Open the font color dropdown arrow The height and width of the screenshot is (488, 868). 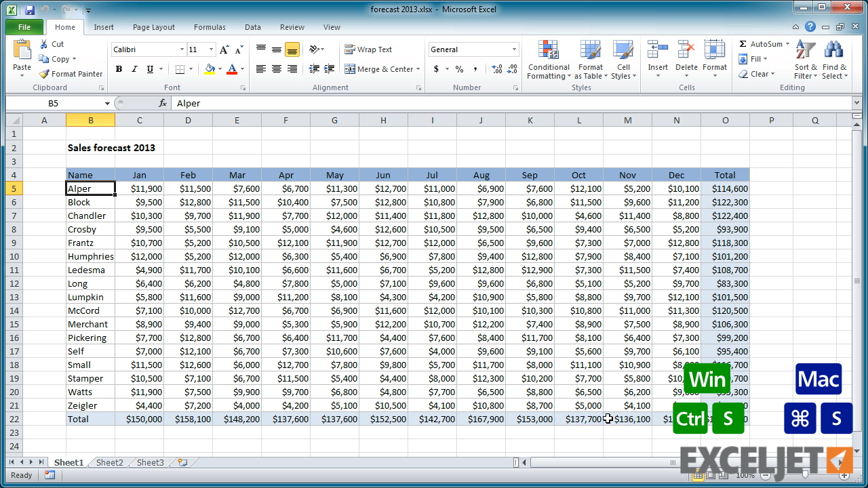click(x=243, y=69)
